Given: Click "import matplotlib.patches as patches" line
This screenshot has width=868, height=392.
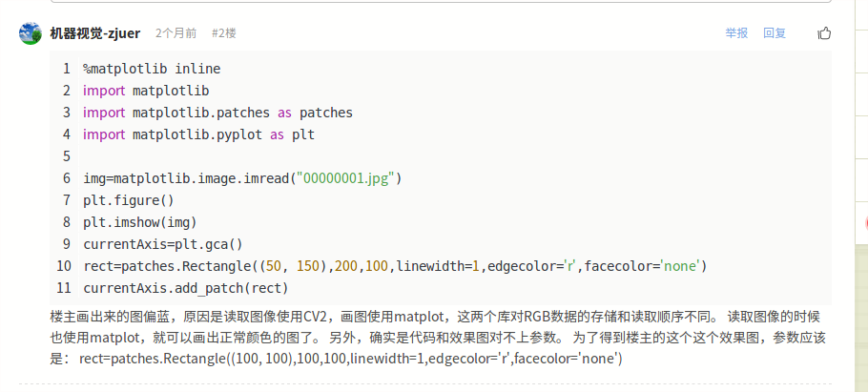Looking at the screenshot, I should [217, 113].
